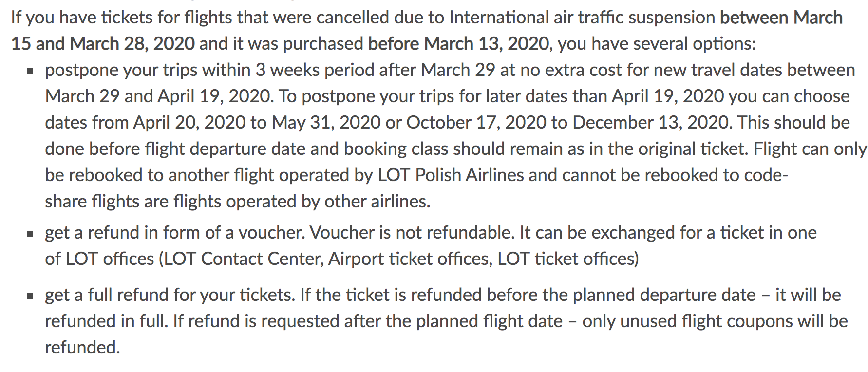The image size is (868, 372).
Task: Click the date "October 17, 2020"
Action: pyautogui.click(x=476, y=123)
